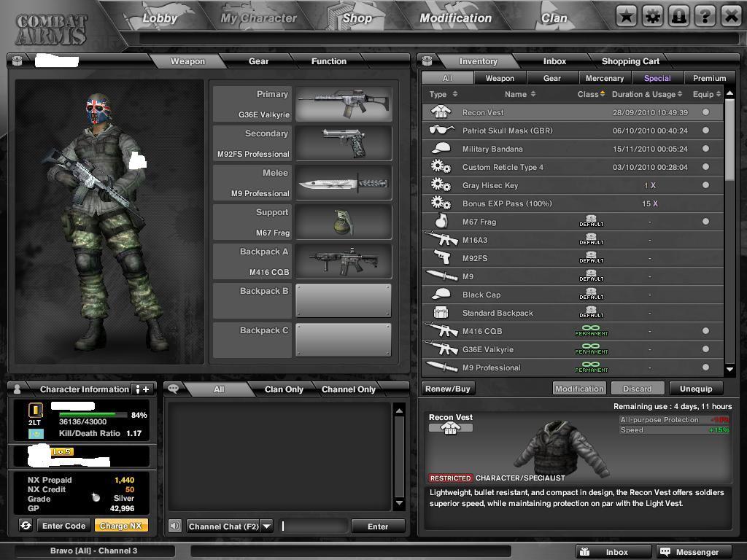The width and height of the screenshot is (747, 560).
Task: Click the M92FS pistol icon in list
Action: pos(442,257)
